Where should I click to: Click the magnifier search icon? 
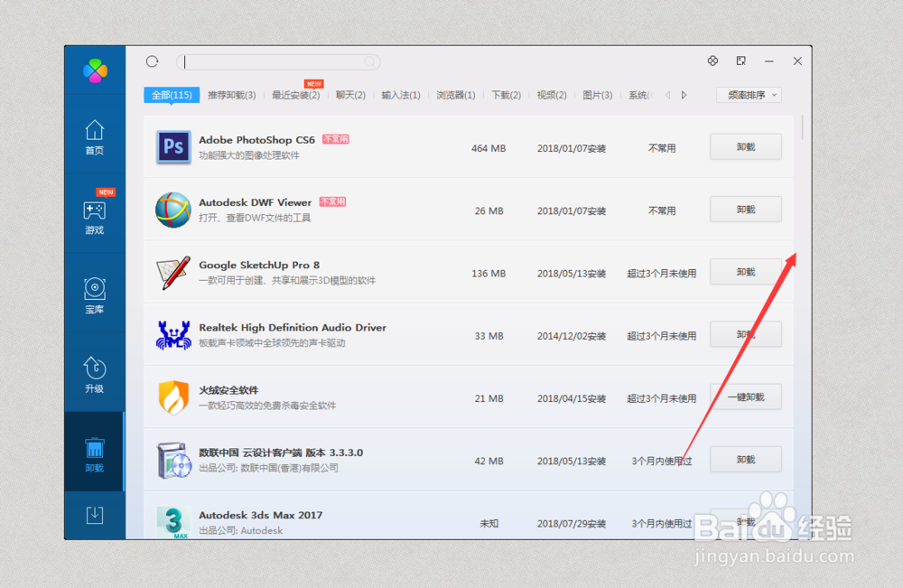coord(369,61)
